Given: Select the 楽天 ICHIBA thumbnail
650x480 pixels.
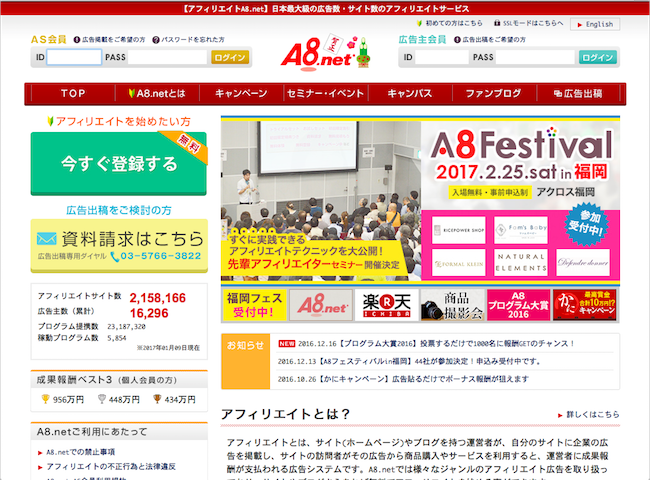Looking at the screenshot, I should coord(386,305).
